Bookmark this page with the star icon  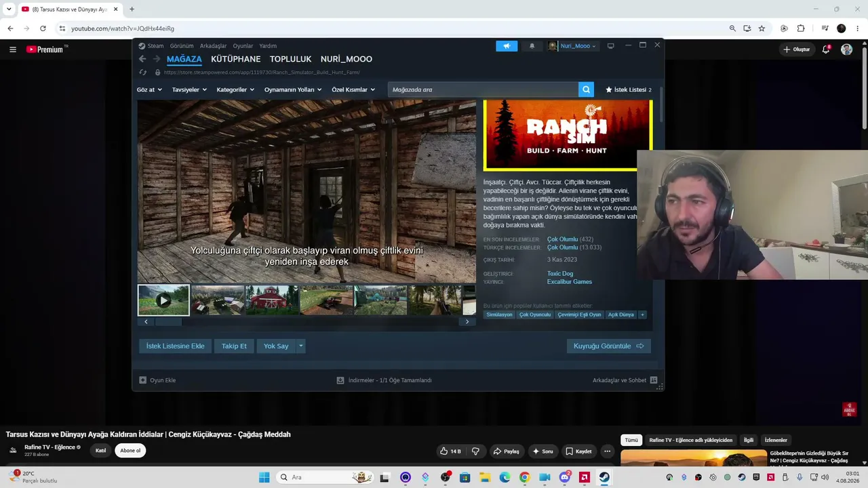(762, 28)
